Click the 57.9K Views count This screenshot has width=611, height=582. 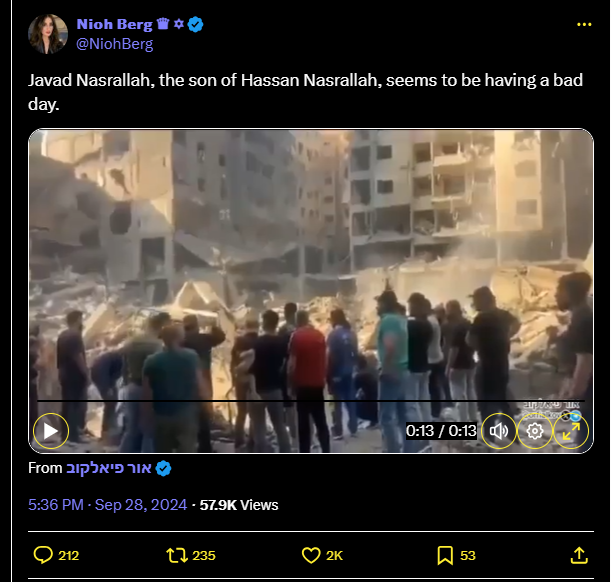tap(239, 505)
